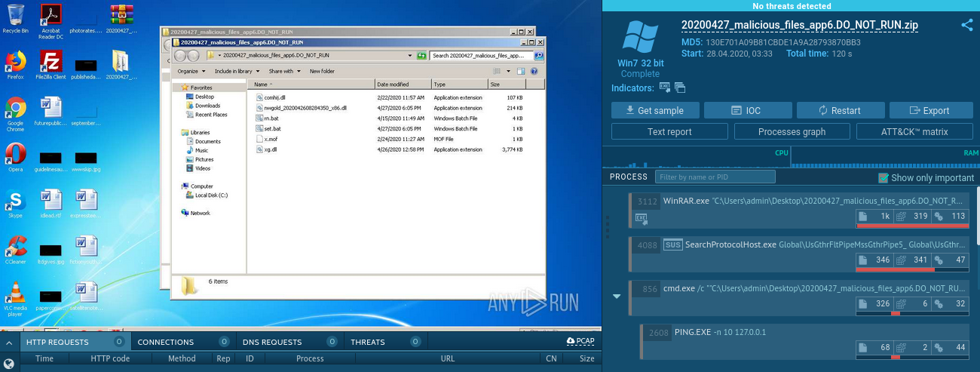Launch CCleaner desktop shortcut
This screenshot has width=980, height=372.
coord(15,251)
